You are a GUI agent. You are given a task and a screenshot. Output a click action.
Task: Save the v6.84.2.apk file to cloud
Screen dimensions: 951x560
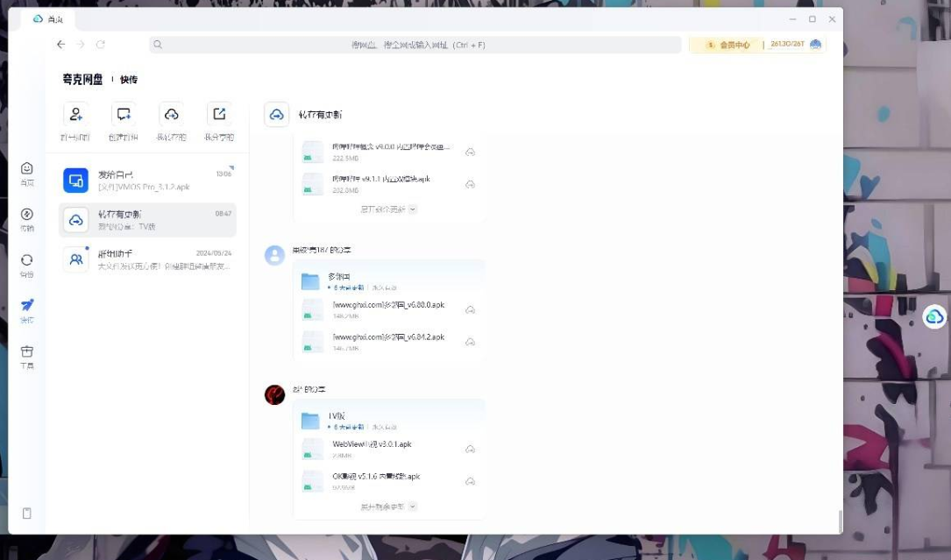coord(470,342)
